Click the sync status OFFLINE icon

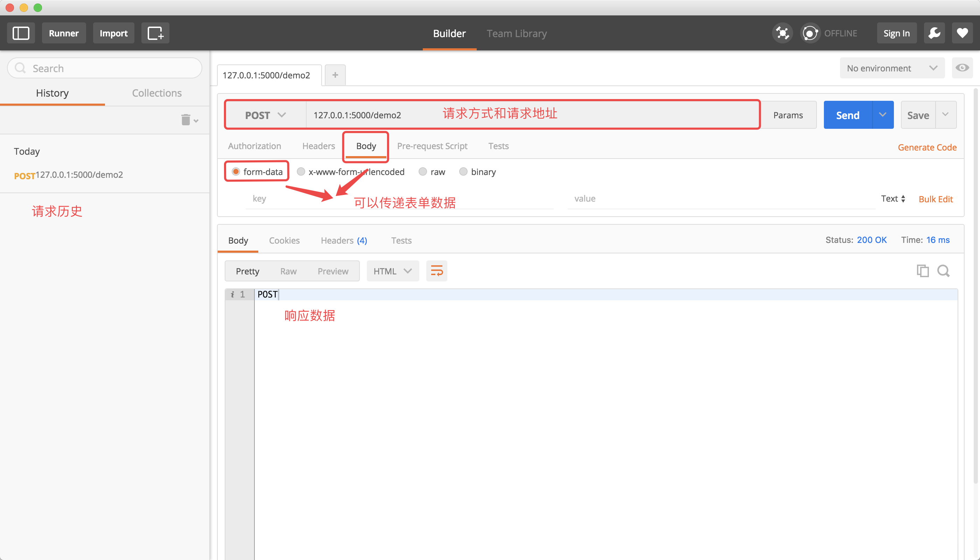[x=810, y=33]
